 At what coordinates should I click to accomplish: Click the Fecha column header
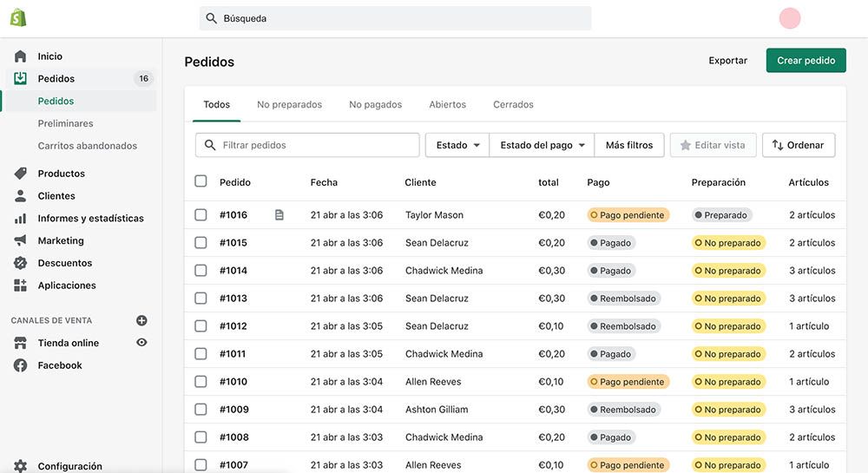(x=324, y=182)
